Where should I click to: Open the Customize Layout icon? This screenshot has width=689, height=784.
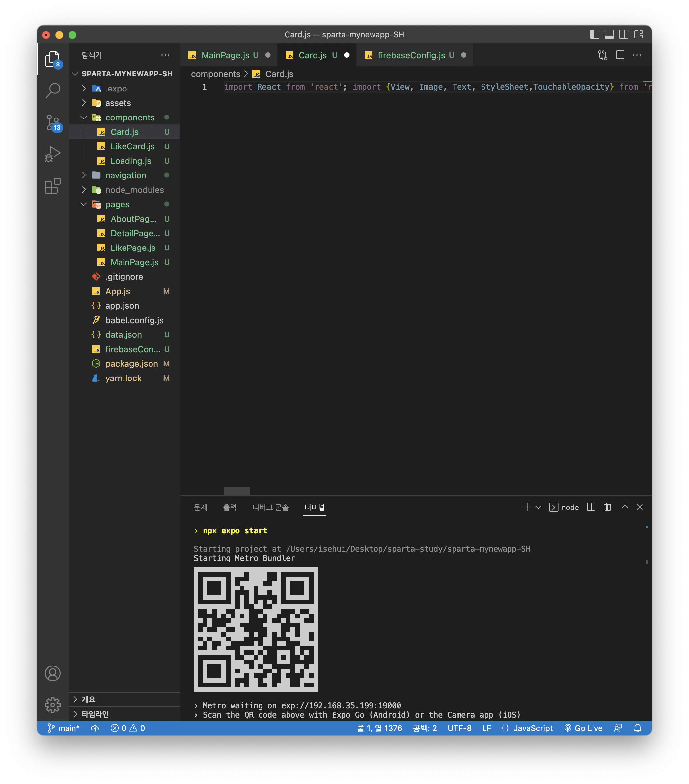pyautogui.click(x=638, y=35)
